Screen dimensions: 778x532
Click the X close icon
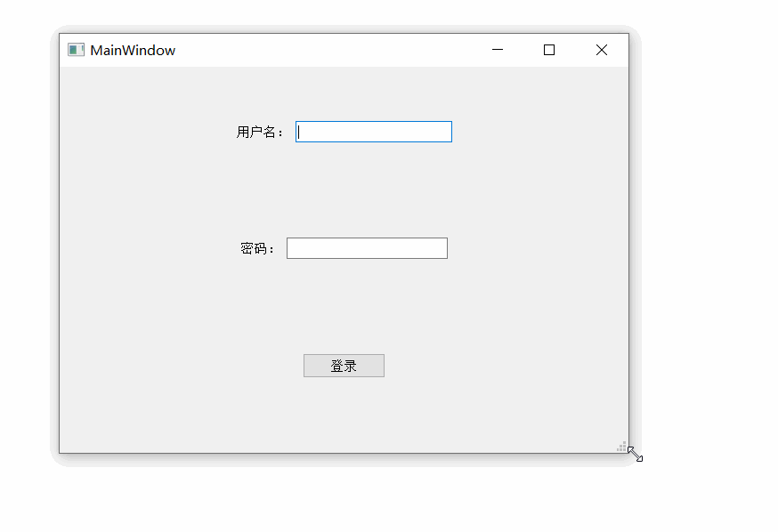(601, 50)
